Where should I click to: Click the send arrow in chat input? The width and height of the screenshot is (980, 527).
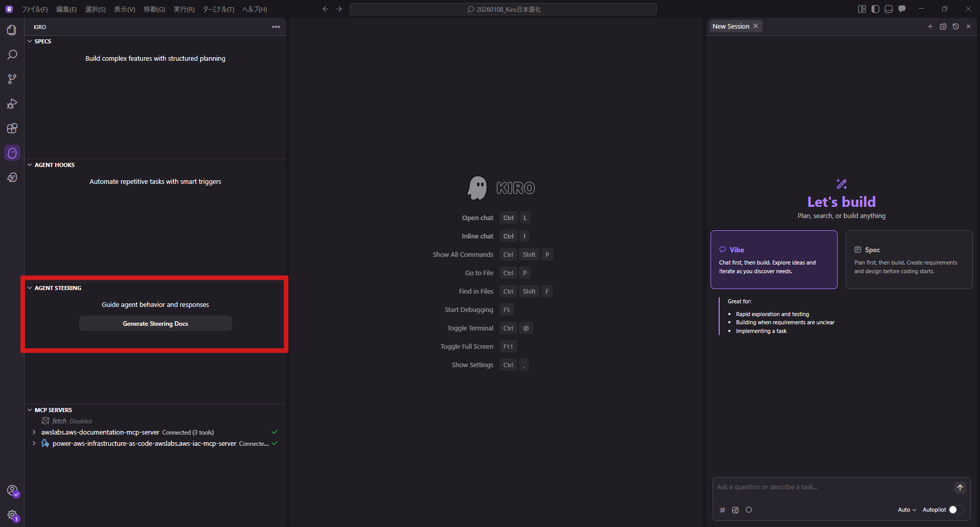point(960,488)
